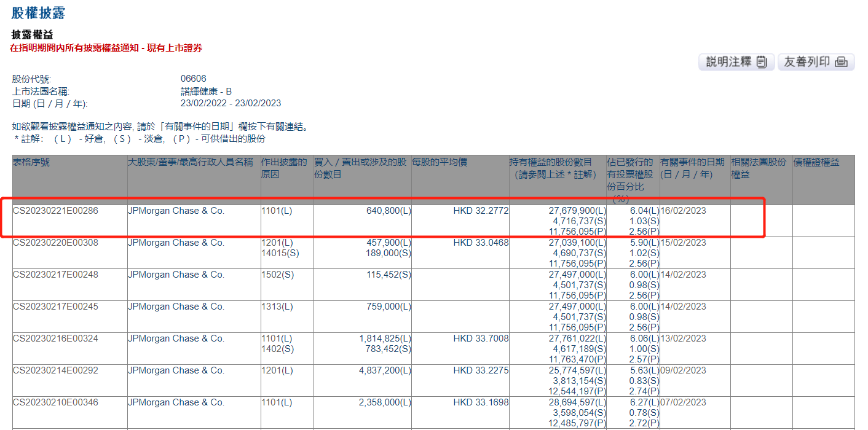Click the printer icon for 友善列印

[841, 62]
